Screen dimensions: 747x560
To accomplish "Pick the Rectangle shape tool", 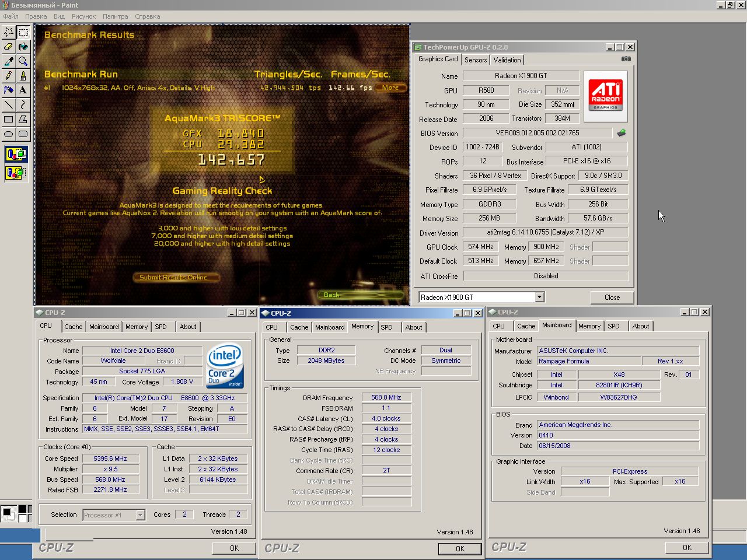I will click(x=9, y=119).
